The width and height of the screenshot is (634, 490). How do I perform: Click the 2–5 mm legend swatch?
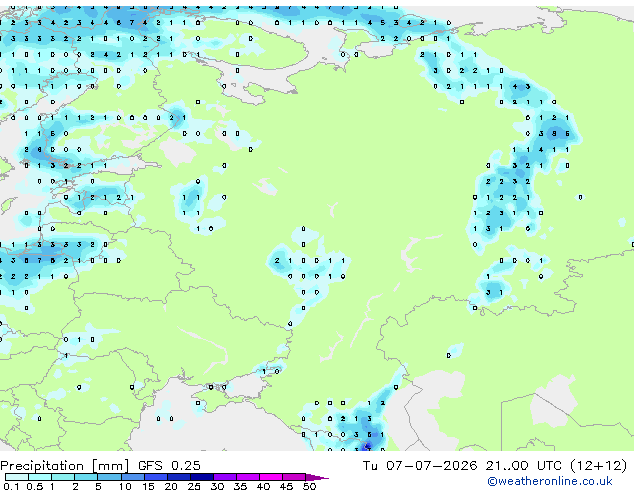click(86, 477)
